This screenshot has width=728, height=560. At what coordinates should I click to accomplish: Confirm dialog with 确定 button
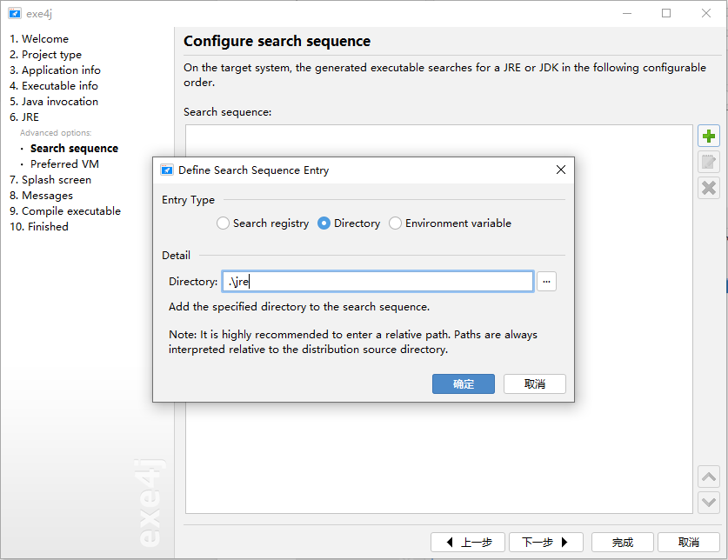coord(464,384)
